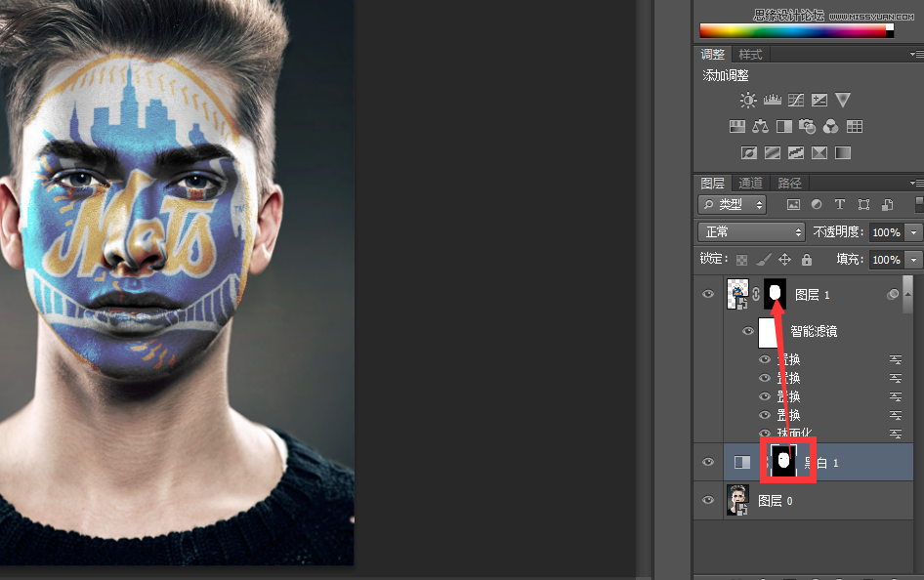Open the adjustments panel flyout menu
The width and height of the screenshot is (924, 580).
[x=917, y=54]
